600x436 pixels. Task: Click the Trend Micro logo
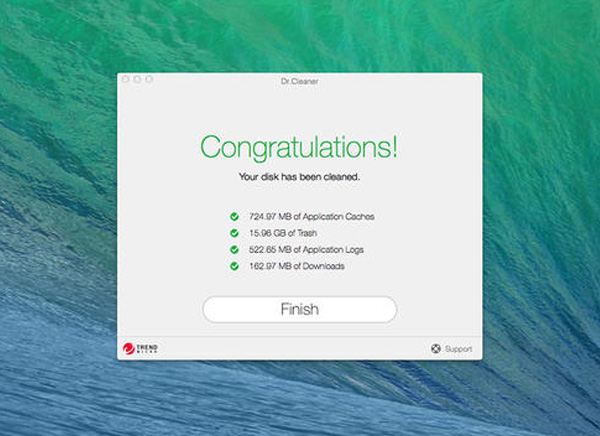(x=140, y=348)
